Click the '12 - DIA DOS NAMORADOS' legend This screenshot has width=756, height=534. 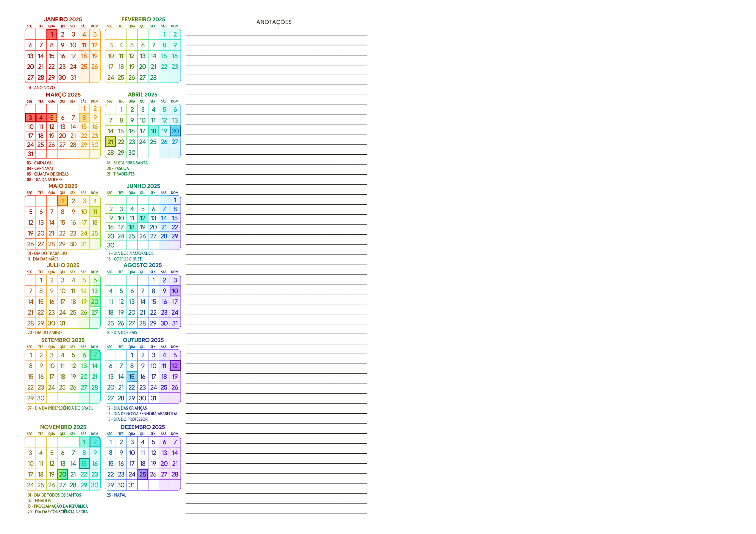130,254
